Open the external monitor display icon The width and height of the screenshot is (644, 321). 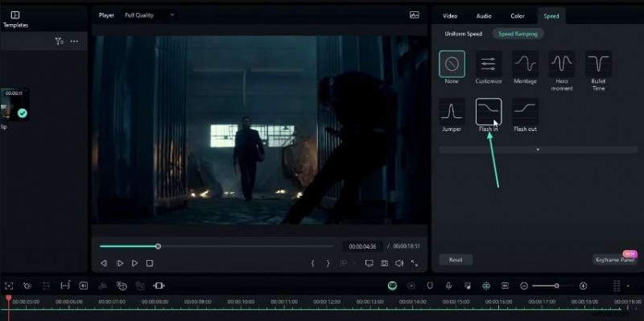(x=369, y=263)
